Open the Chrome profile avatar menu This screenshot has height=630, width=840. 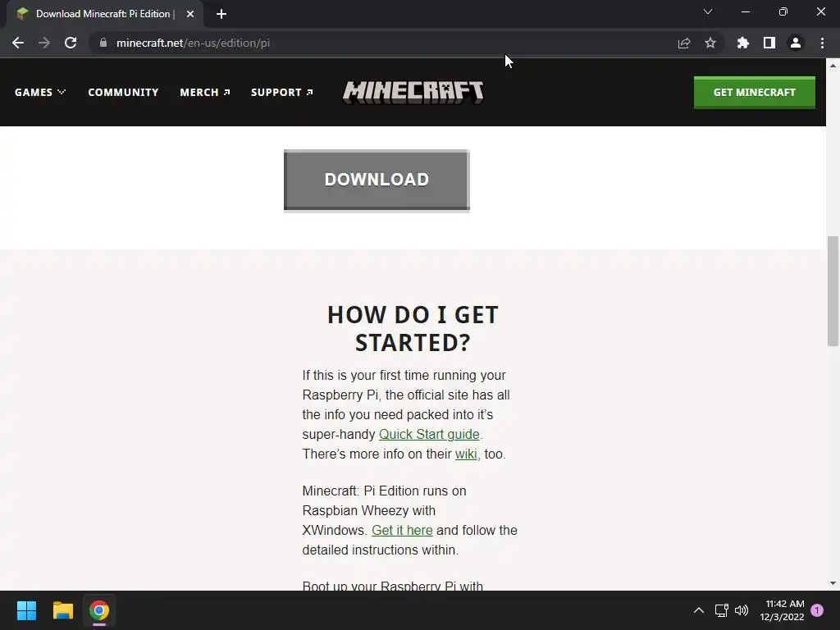796,43
